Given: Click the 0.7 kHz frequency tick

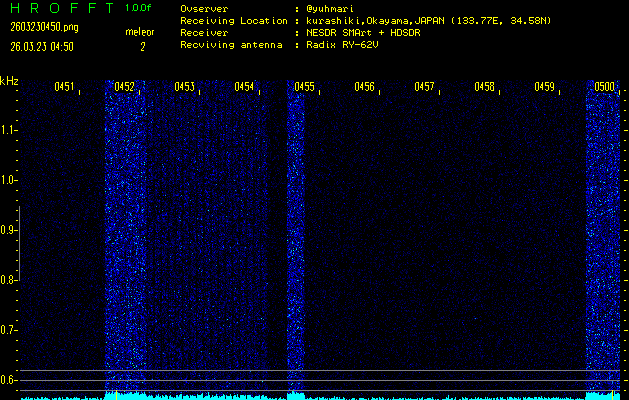Looking at the screenshot, I should [x=9, y=329].
